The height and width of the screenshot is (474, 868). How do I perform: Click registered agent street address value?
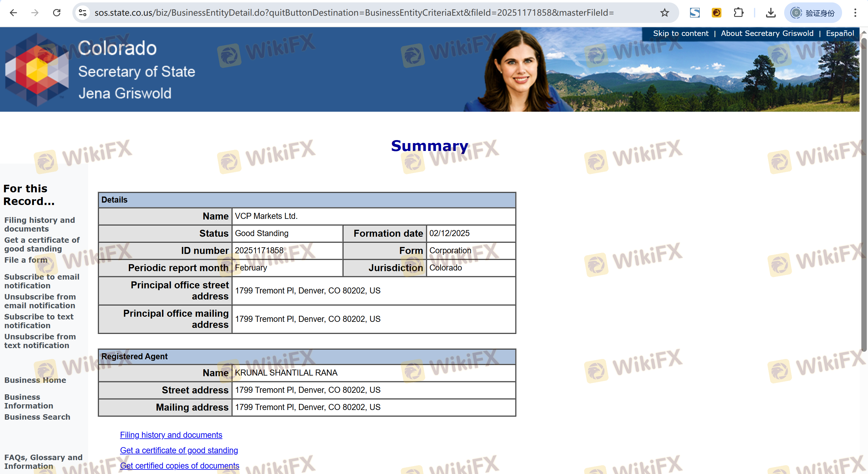308,390
